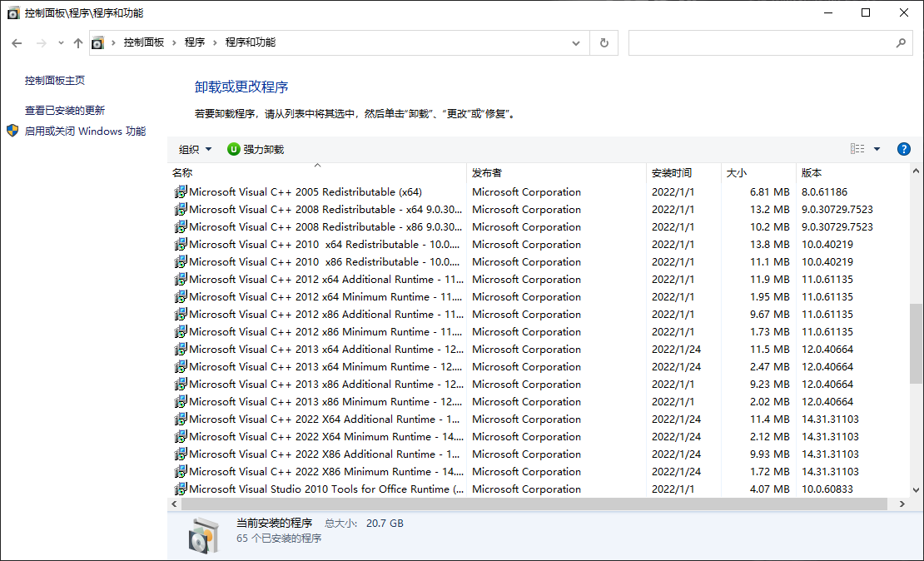Click the window title bar Control Panel icon
The image size is (924, 561).
click(x=13, y=13)
